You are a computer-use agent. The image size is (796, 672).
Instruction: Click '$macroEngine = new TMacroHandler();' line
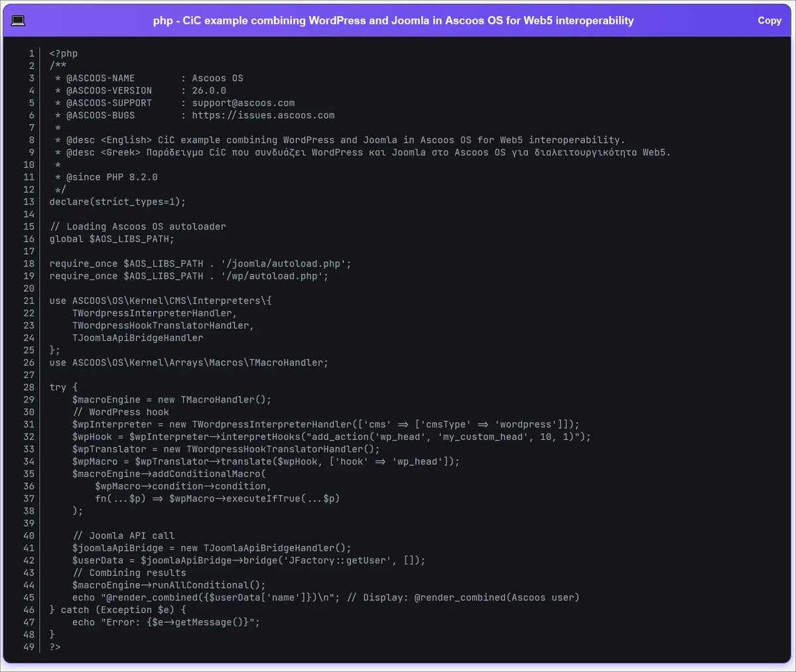click(172, 400)
